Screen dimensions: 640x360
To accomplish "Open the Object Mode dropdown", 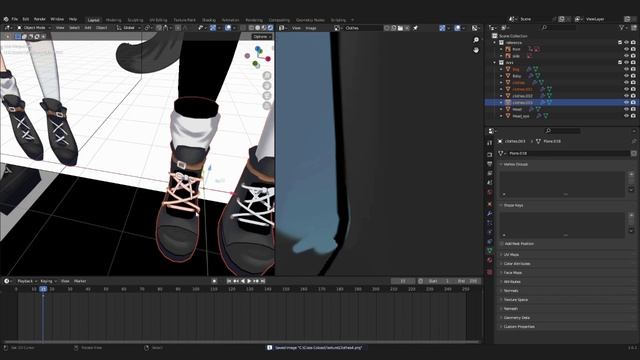I will (34, 28).
